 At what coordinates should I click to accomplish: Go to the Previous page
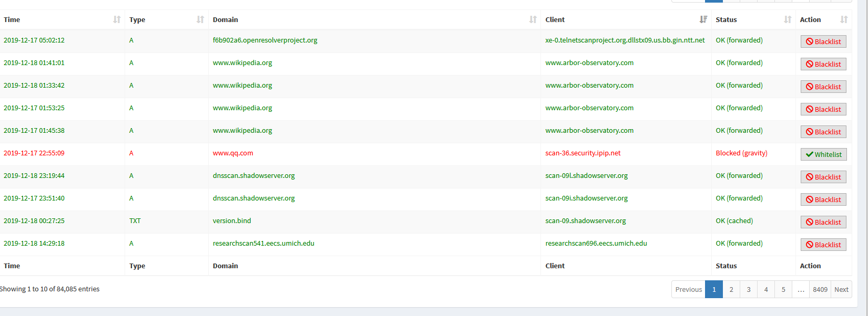pyautogui.click(x=688, y=289)
